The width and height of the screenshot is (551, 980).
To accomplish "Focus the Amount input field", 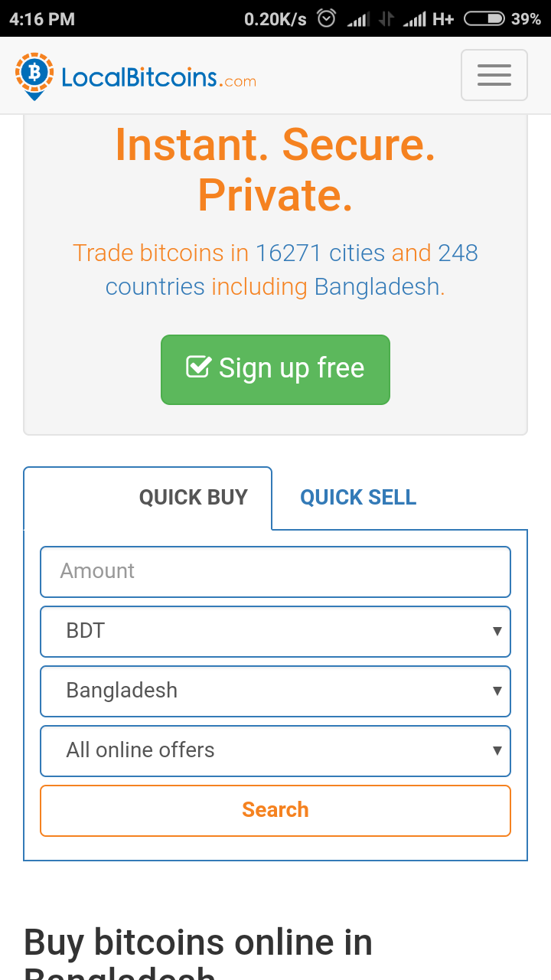I will (x=275, y=572).
